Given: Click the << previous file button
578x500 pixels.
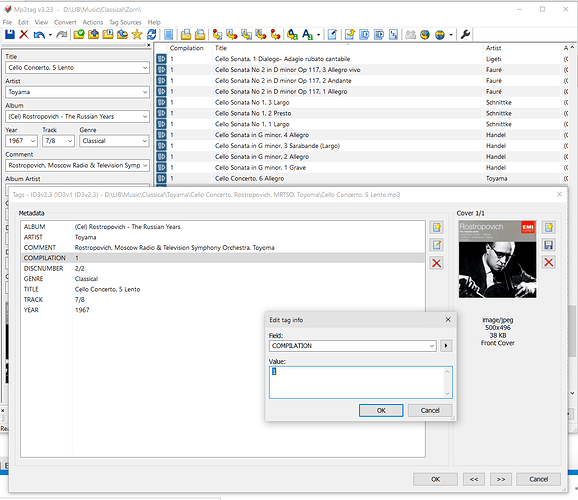Looking at the screenshot, I should click(474, 479).
